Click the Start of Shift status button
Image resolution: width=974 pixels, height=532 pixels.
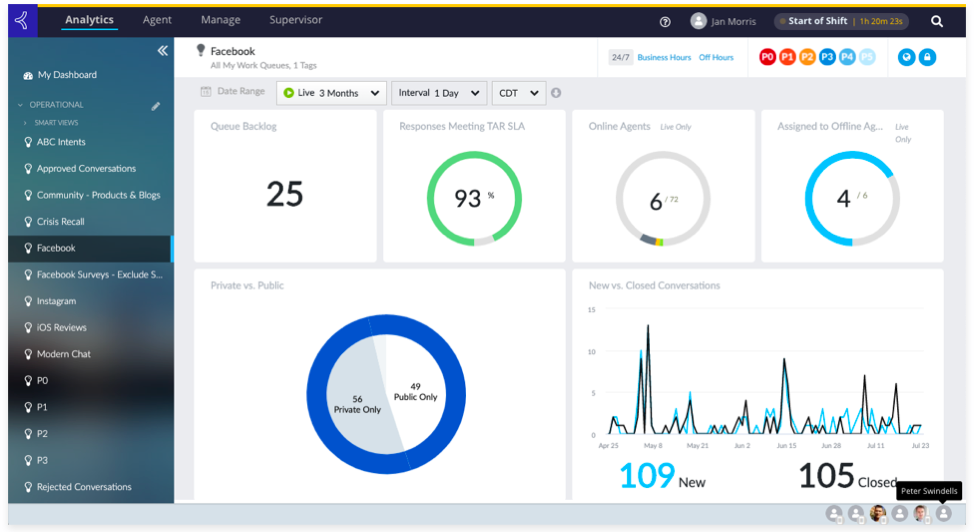[x=842, y=21]
